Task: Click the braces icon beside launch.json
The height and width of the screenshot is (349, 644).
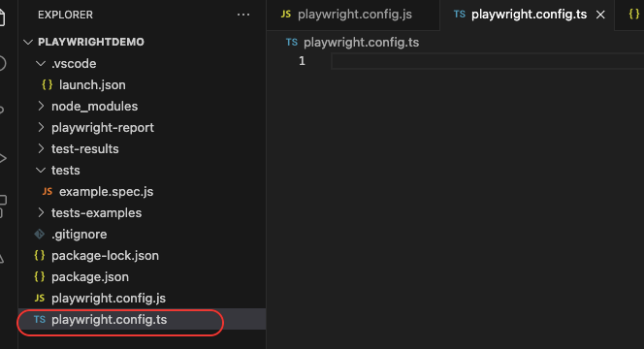Action: tap(48, 84)
